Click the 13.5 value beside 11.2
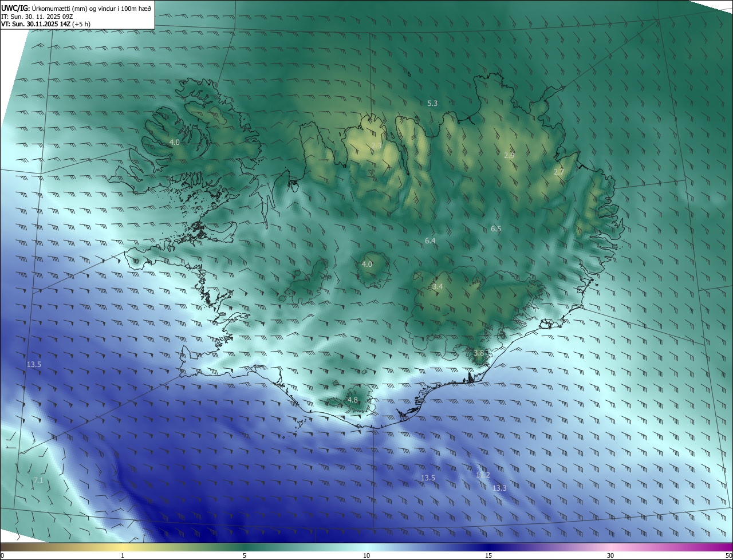 tap(428, 478)
